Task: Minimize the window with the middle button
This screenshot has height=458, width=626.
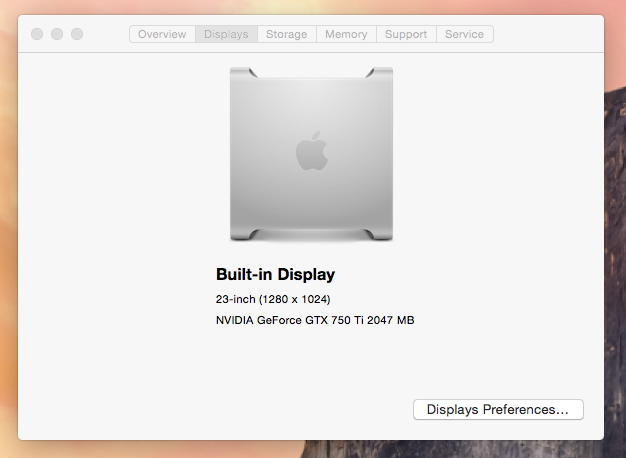Action: [57, 34]
